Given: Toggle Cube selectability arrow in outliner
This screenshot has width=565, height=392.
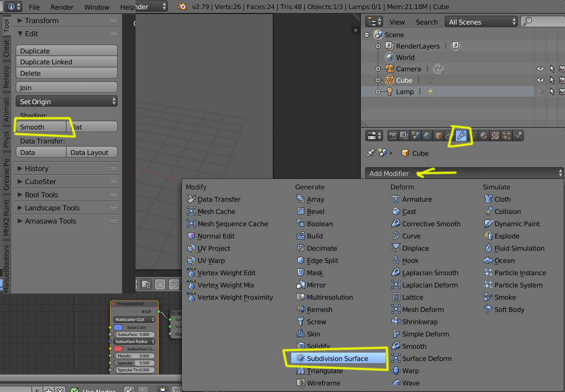Looking at the screenshot, I should click(552, 80).
